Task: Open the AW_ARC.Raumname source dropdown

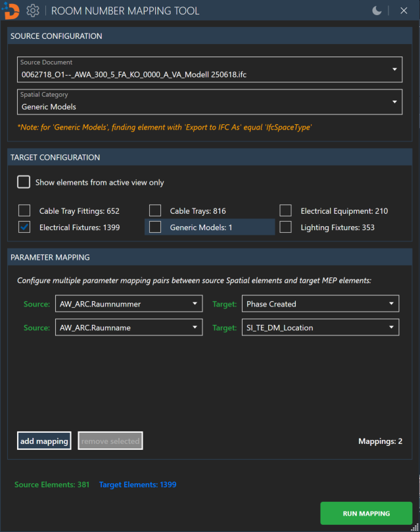Action: 128,327
